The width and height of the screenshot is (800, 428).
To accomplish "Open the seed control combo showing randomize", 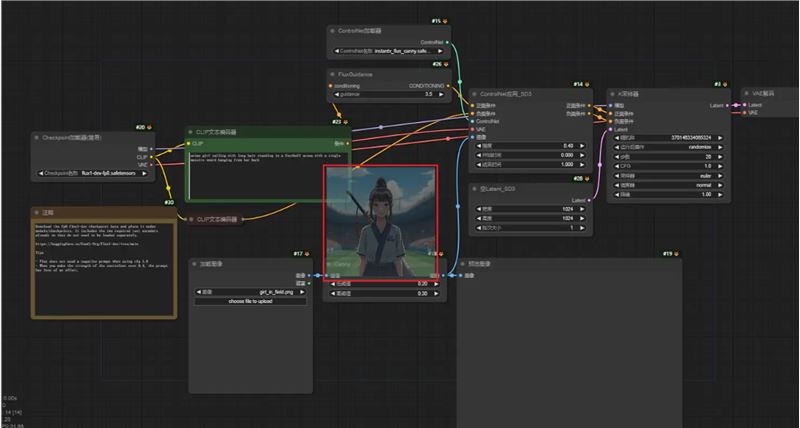I will tap(668, 147).
